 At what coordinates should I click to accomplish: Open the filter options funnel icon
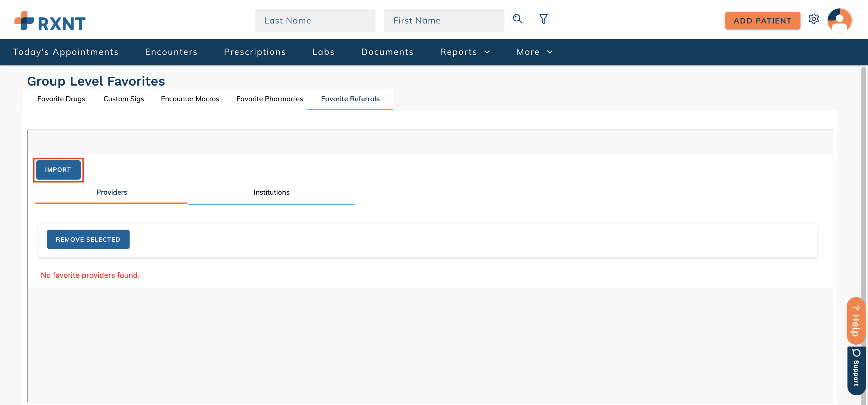pos(543,20)
